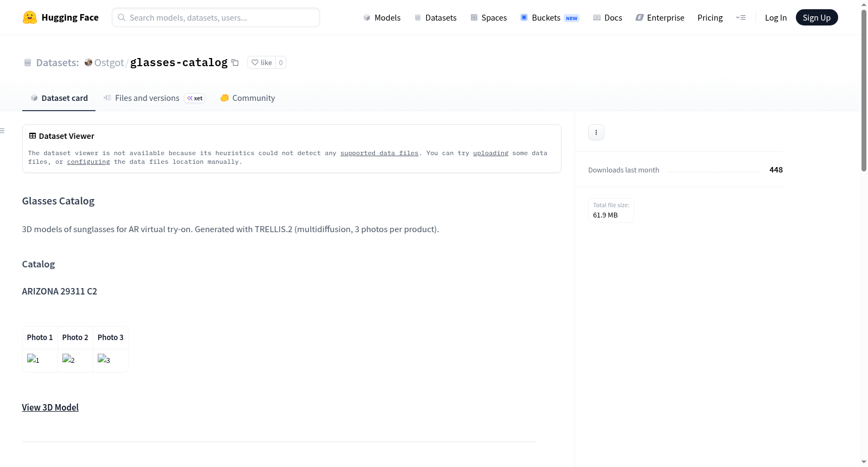Copy dataset name with the copy icon
The width and height of the screenshot is (868, 467).
[235, 62]
